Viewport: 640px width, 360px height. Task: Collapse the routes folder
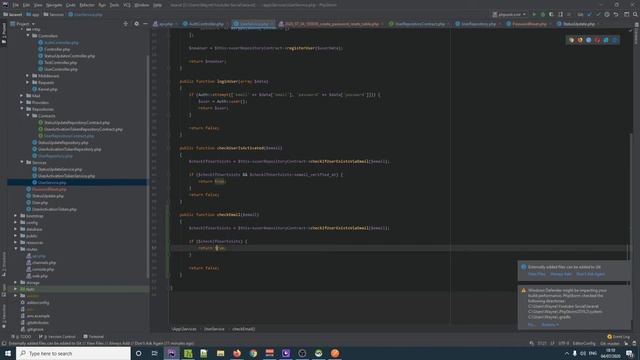[16, 249]
